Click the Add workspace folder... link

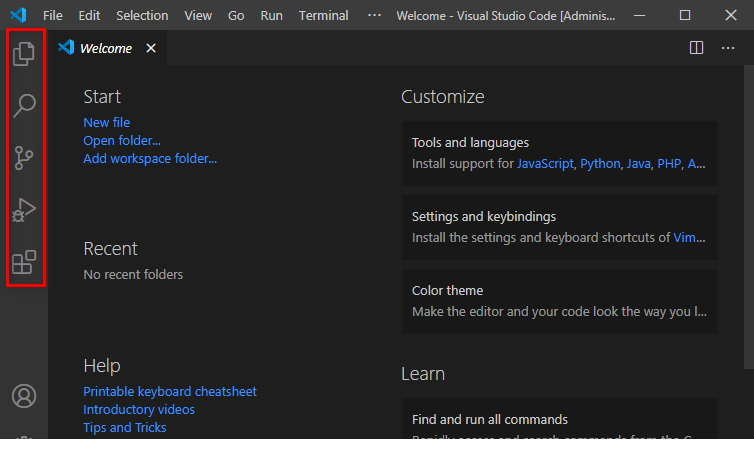pyautogui.click(x=150, y=158)
